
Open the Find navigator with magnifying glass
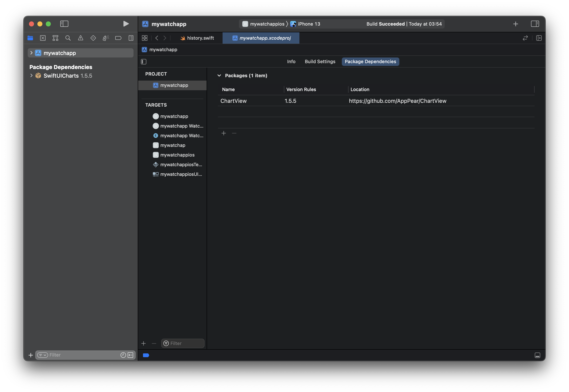point(68,38)
